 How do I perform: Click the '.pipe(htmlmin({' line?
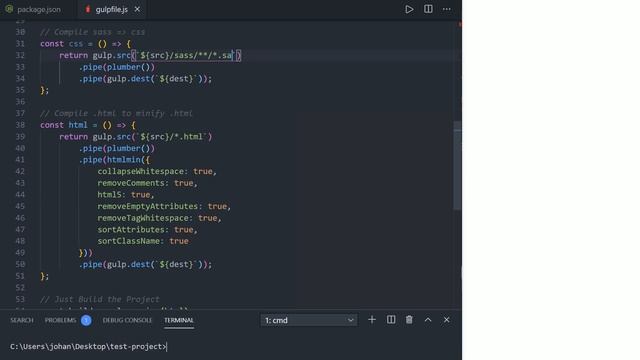tap(114, 160)
